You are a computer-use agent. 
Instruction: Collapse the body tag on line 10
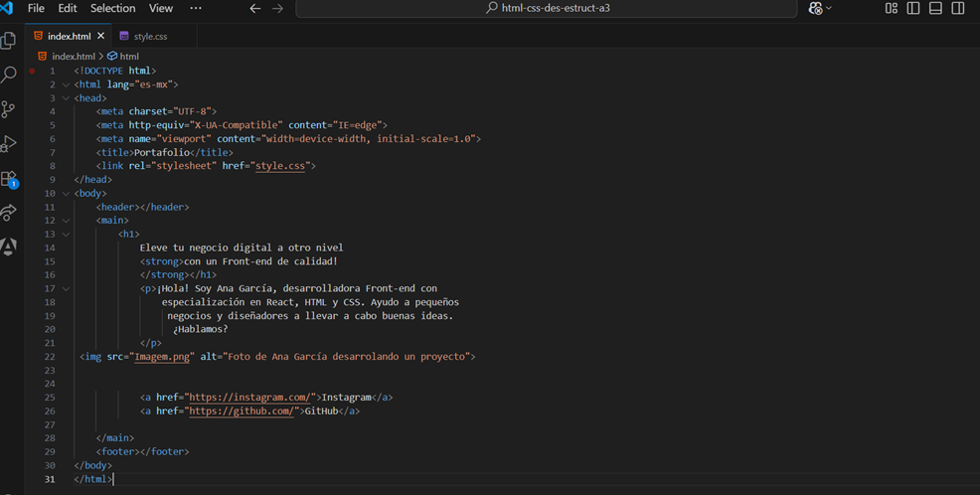coord(66,194)
